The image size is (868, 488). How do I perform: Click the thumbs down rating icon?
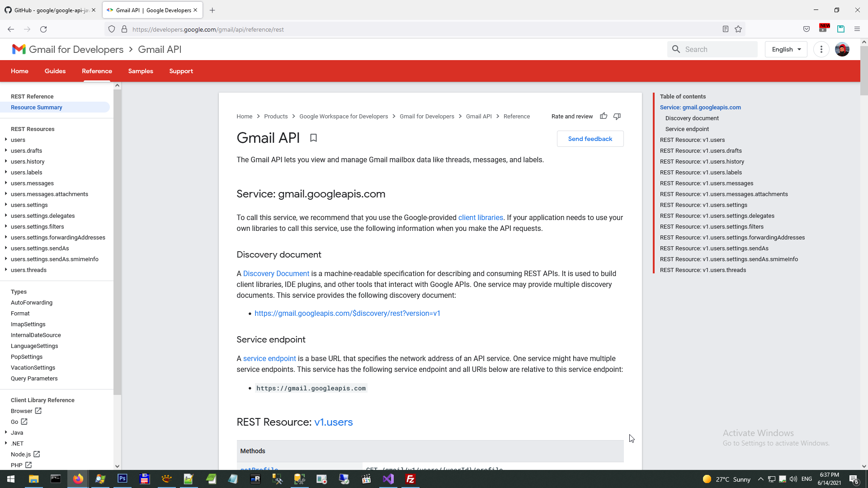click(617, 116)
